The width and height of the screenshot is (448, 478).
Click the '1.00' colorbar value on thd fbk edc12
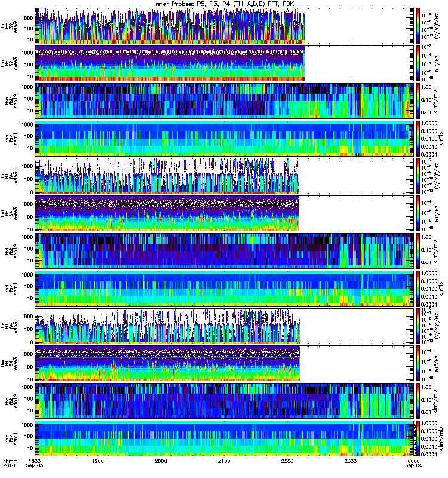pyautogui.click(x=426, y=237)
